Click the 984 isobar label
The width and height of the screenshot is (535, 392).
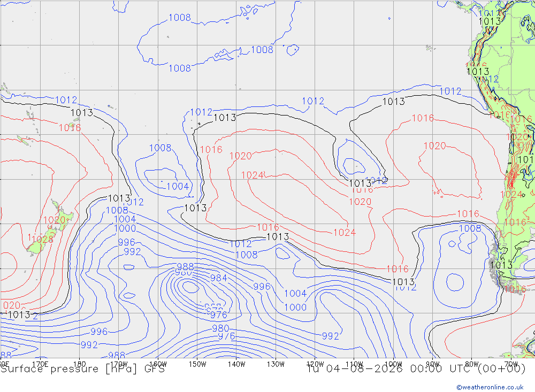pos(218,278)
